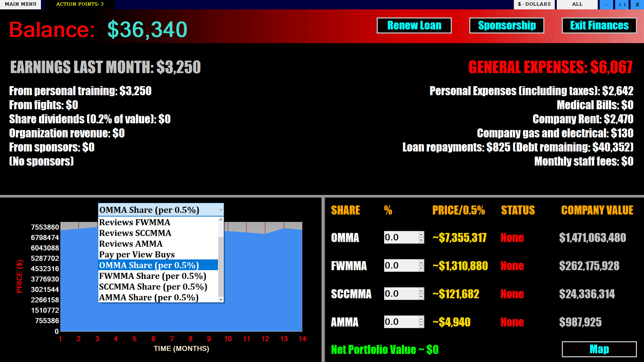Open the MAIN MENU
Image resolution: width=644 pixels, height=362 pixels.
click(20, 4)
